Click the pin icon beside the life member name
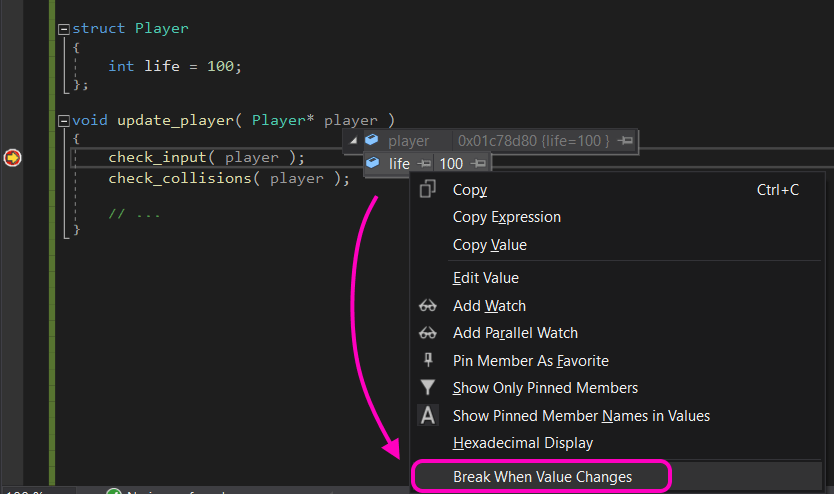834x494 pixels. point(424,164)
